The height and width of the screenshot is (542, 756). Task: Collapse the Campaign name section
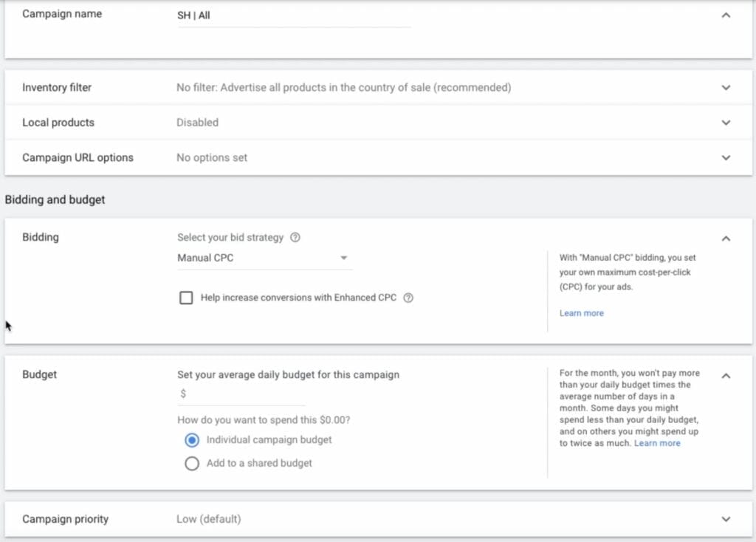pyautogui.click(x=726, y=15)
